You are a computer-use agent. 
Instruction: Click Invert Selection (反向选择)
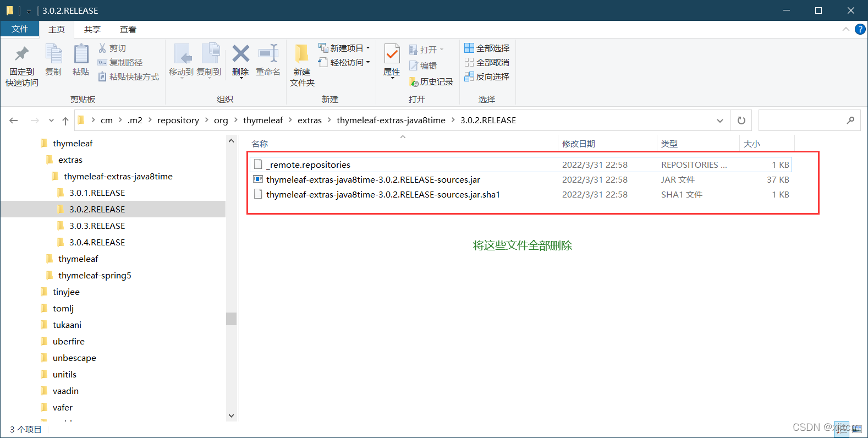(487, 77)
